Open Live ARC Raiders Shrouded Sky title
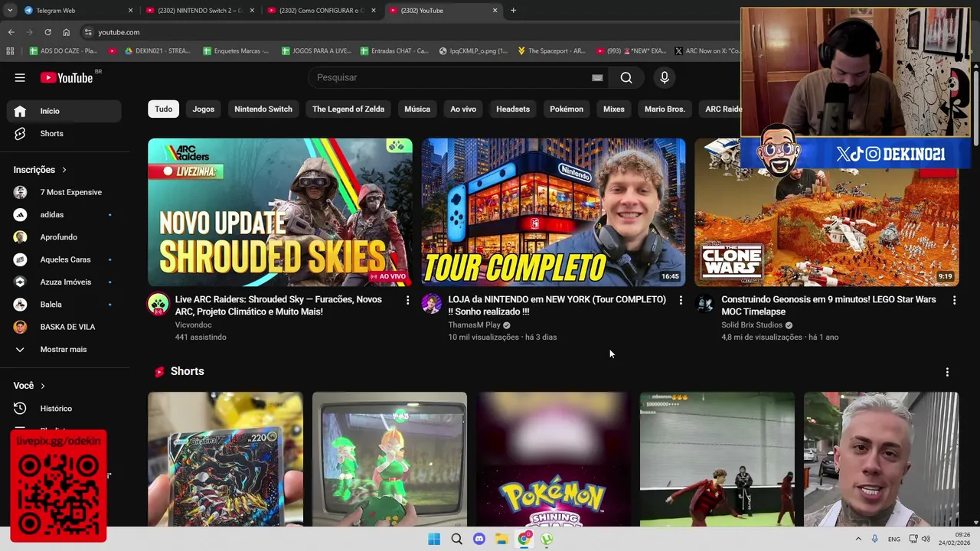 279,305
